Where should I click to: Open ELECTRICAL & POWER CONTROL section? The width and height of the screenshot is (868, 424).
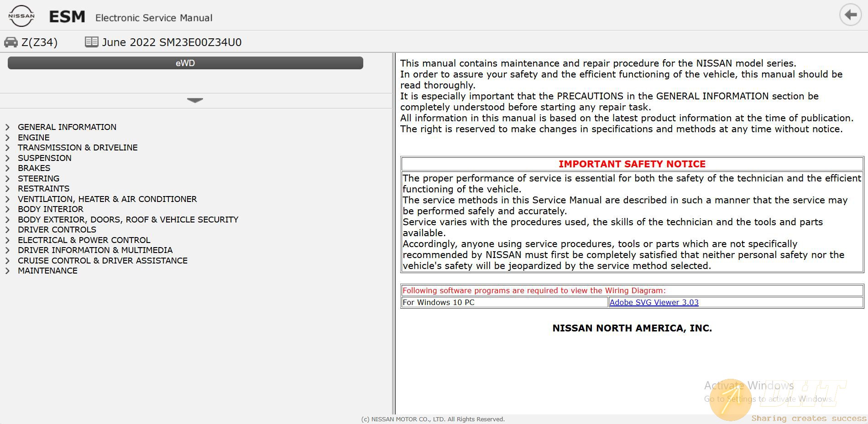[x=84, y=240]
